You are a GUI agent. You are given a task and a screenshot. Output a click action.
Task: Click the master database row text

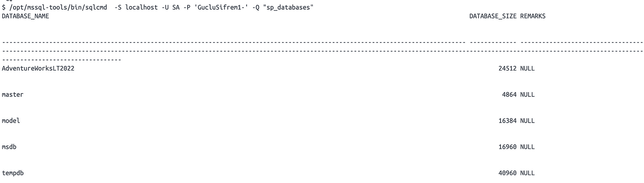[12, 94]
